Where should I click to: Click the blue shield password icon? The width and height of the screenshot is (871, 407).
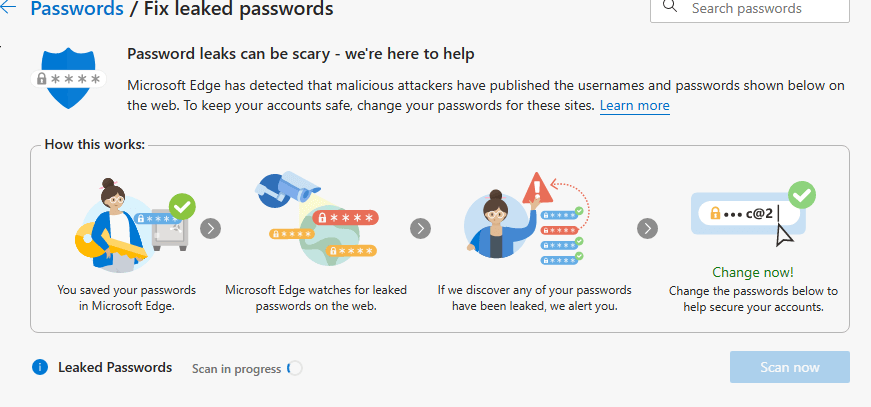click(68, 77)
